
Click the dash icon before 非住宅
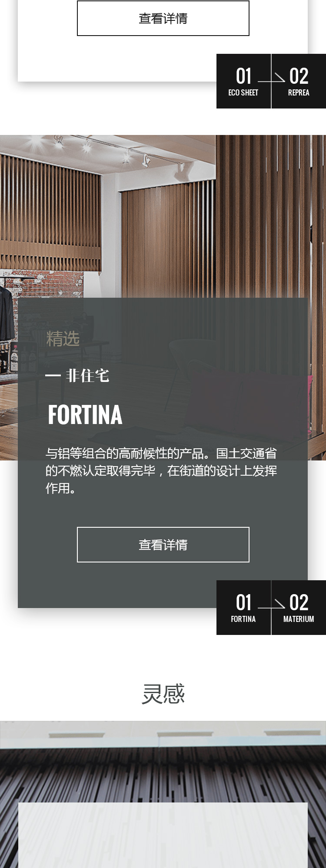click(53, 376)
